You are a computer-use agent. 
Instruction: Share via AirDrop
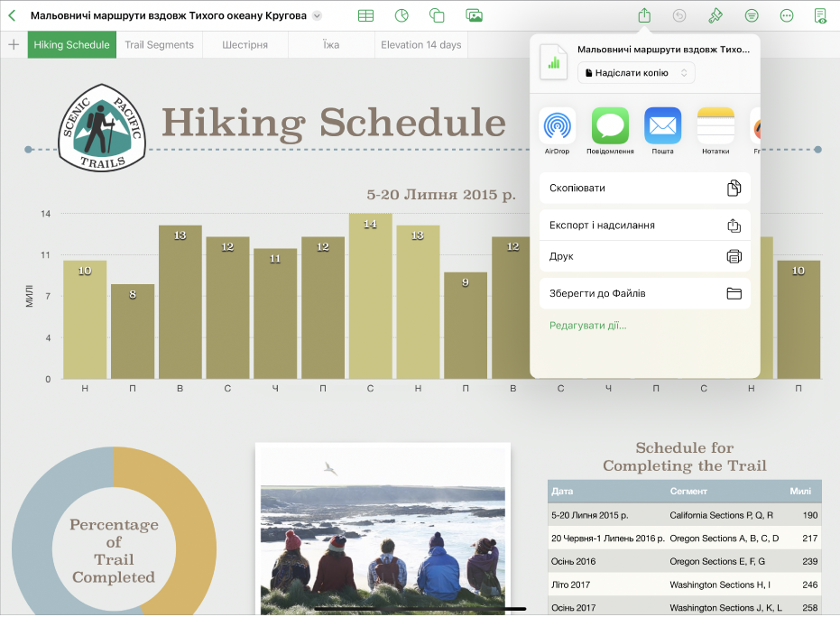coord(558,130)
